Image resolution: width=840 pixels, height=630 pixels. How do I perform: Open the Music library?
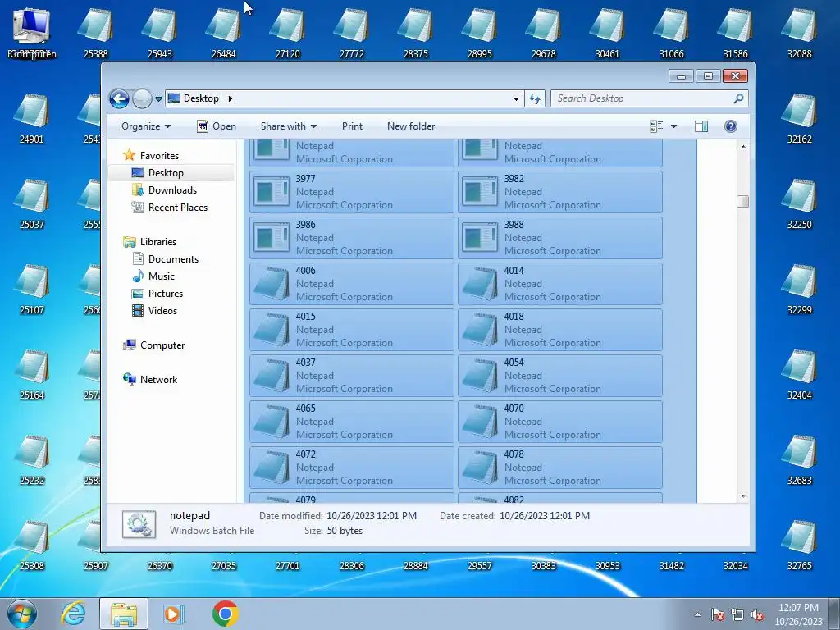[162, 276]
